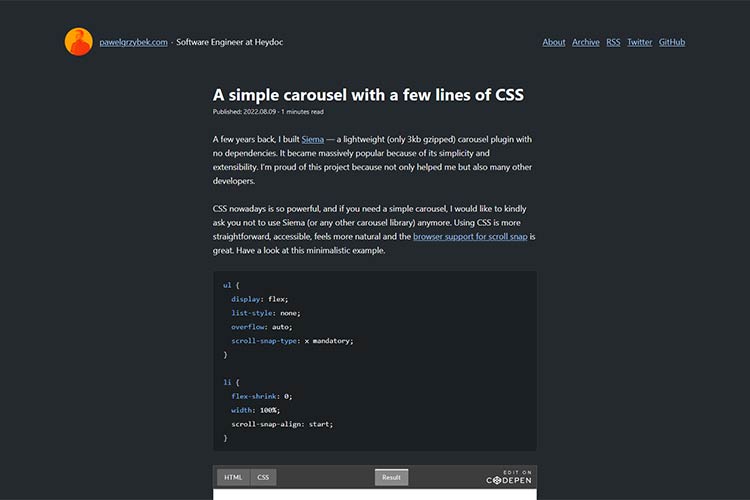Click the article title heading
Viewport: 750px width, 500px height.
(x=368, y=95)
